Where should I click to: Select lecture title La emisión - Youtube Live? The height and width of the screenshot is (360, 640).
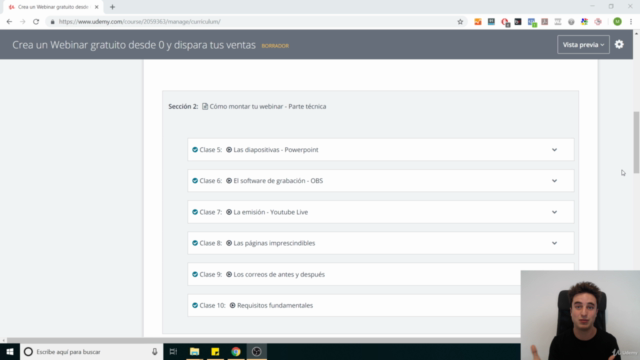click(271, 212)
